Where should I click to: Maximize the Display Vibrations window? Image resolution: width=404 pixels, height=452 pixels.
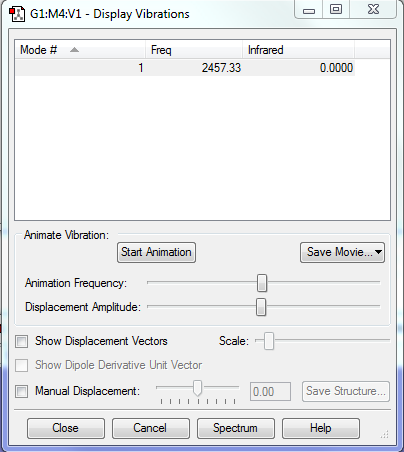pos(336,10)
